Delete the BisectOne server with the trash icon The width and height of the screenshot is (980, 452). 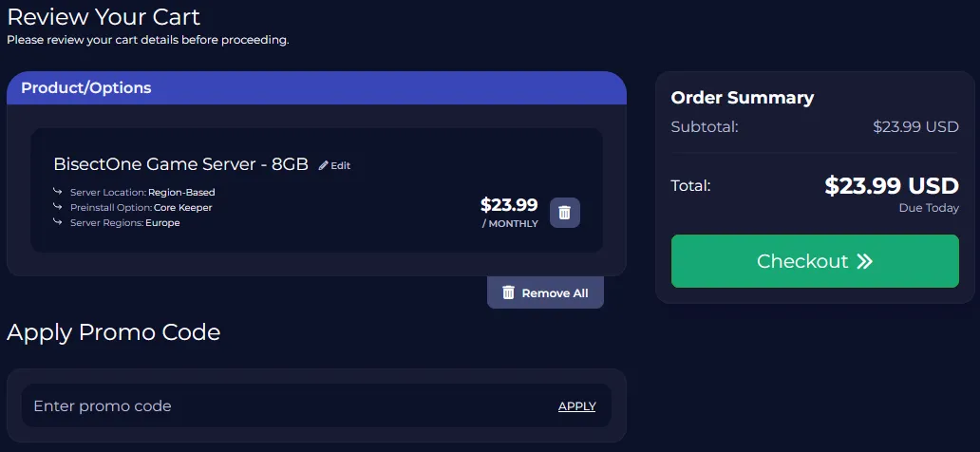[564, 213]
